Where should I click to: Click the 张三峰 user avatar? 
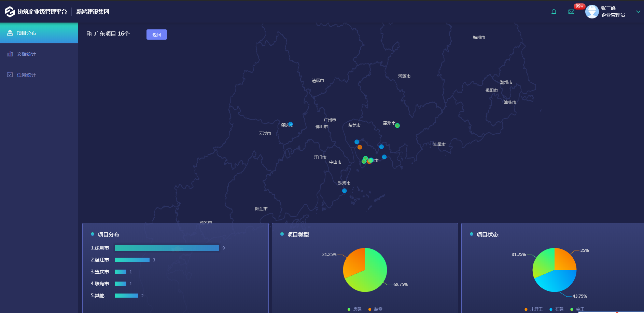(592, 12)
